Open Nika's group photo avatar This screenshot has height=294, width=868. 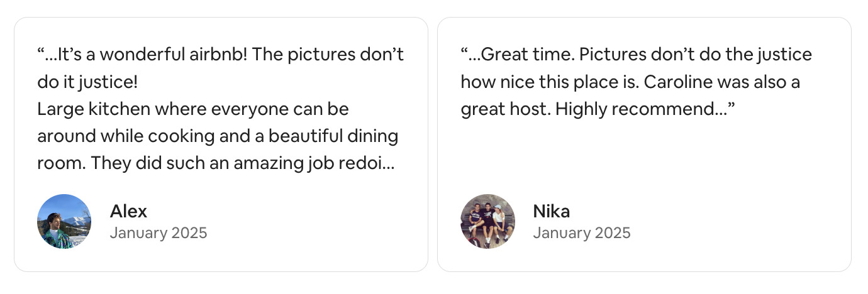tap(487, 221)
